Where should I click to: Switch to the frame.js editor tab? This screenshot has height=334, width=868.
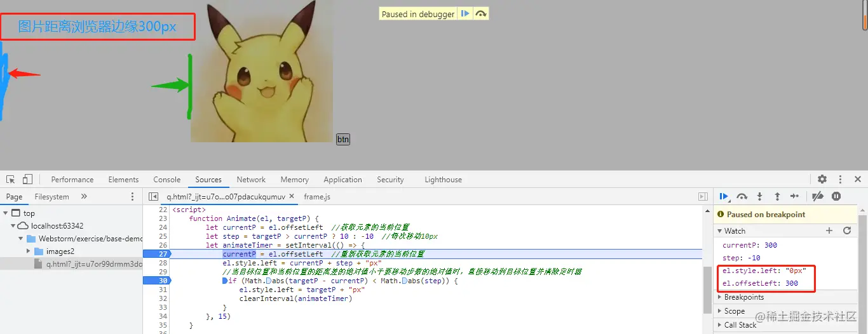317,197
